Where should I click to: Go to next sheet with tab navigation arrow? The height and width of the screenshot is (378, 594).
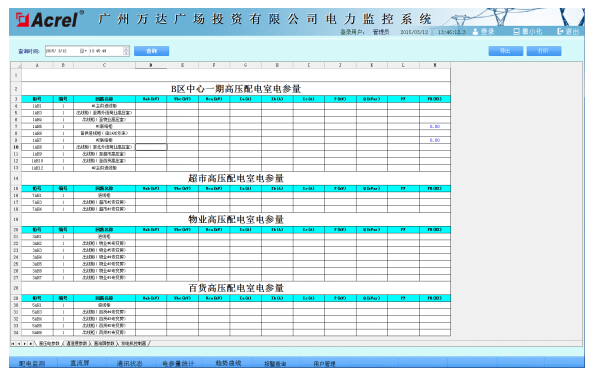25,344
